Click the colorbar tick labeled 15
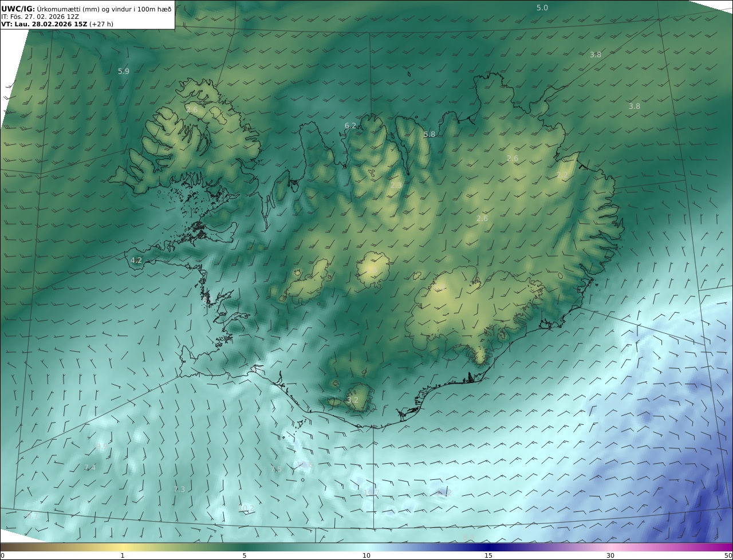The width and height of the screenshot is (733, 560). coord(488,555)
